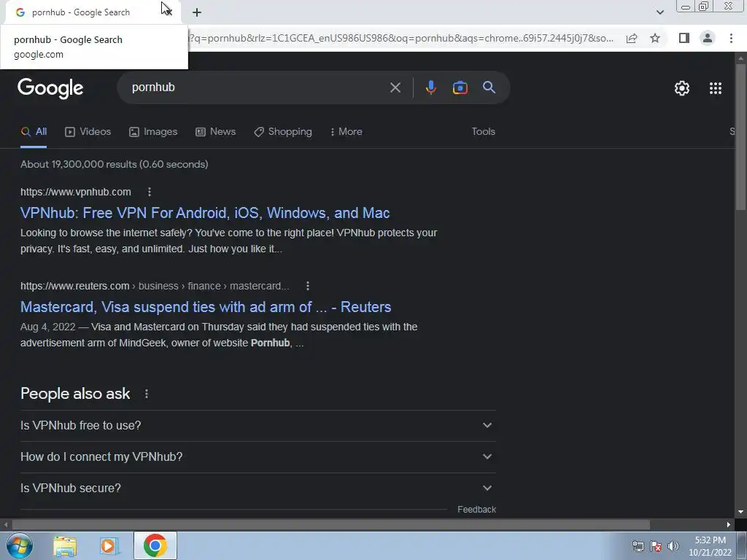Click the Chrome address bar URL
This screenshot has height=560, width=747.
[400, 38]
